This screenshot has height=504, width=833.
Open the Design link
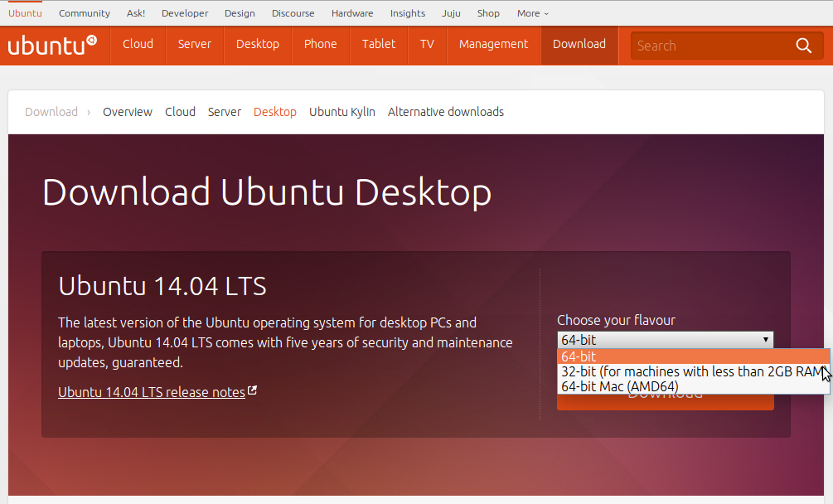click(x=240, y=13)
